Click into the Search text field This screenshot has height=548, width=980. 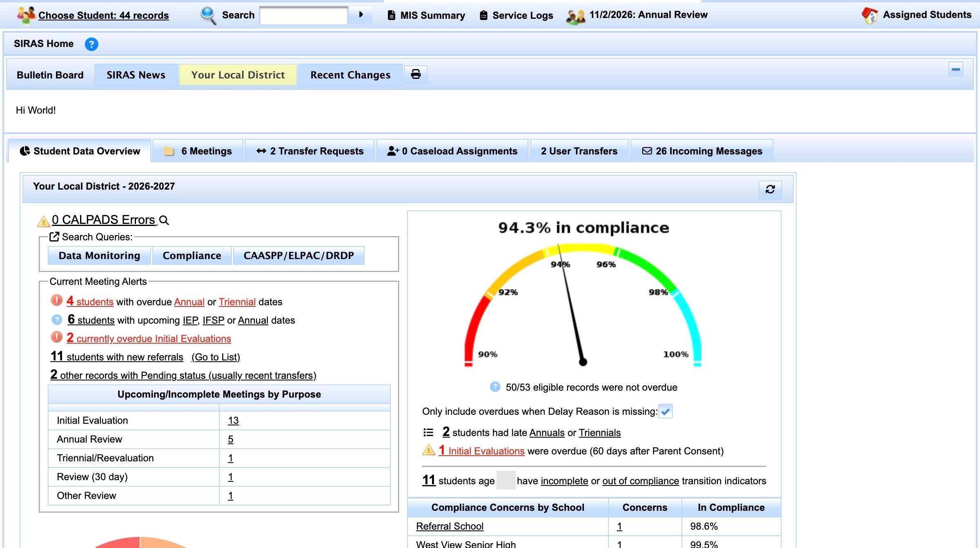(304, 16)
